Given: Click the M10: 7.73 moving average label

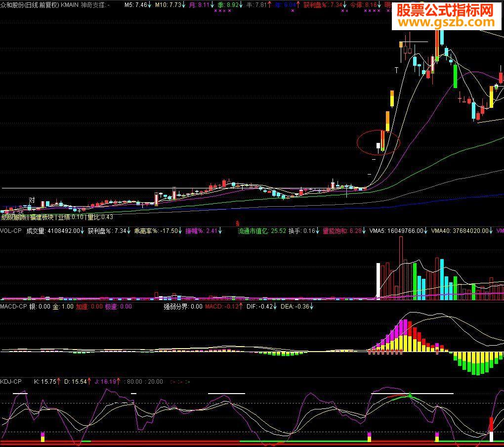Looking at the screenshot, I should 170,5.
